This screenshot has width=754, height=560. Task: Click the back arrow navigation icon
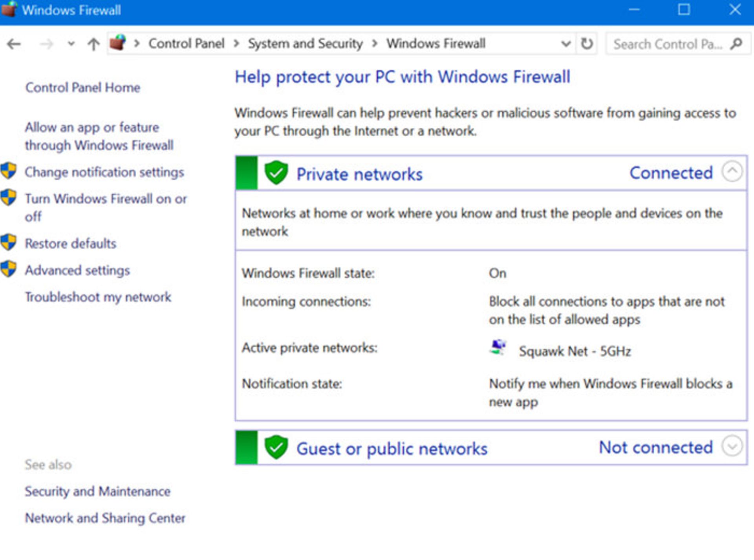click(14, 44)
